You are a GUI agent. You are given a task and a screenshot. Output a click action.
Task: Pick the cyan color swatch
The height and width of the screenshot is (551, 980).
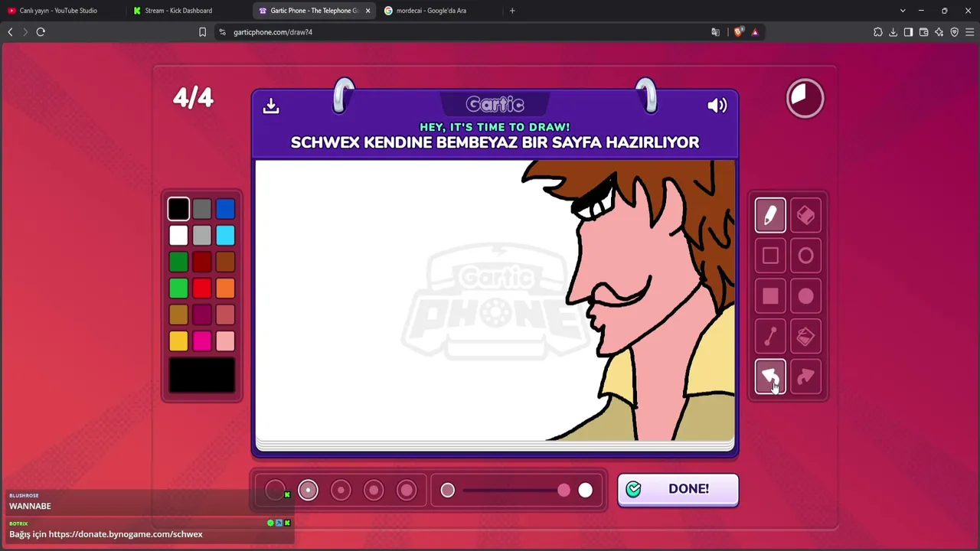[225, 236]
